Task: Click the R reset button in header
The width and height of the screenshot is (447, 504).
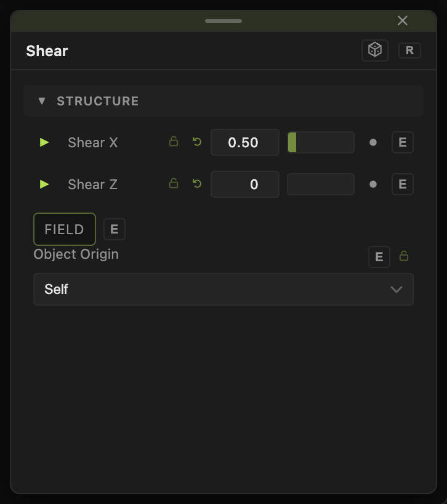Action: pyautogui.click(x=409, y=51)
